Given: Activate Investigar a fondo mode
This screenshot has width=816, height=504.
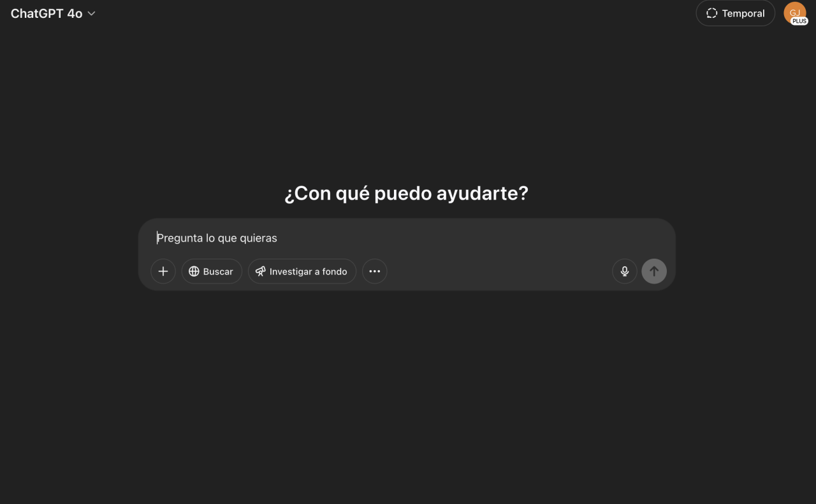Looking at the screenshot, I should point(302,271).
